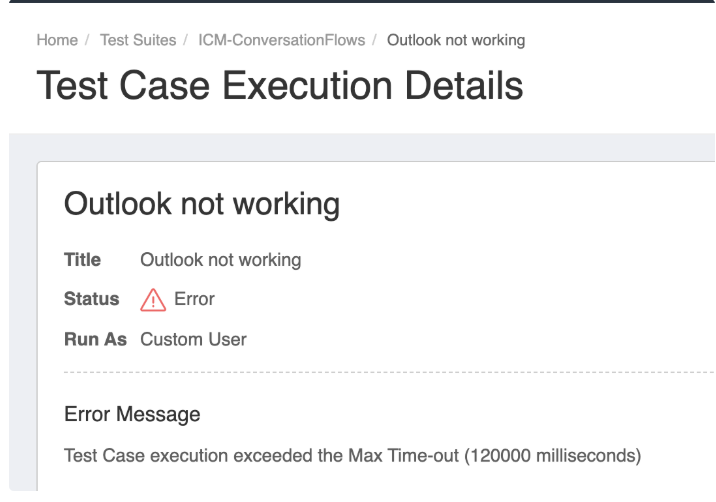Go to Home via breadcrumb
The image size is (716, 502).
tap(57, 41)
